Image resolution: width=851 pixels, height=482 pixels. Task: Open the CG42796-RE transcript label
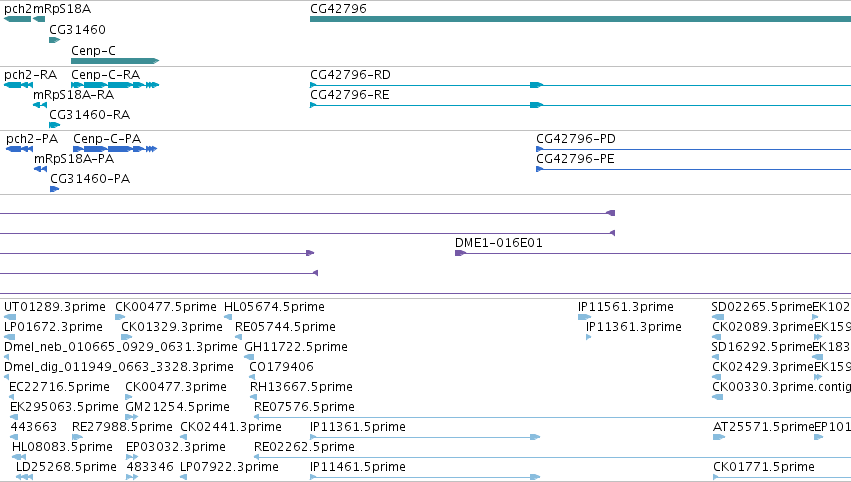pos(350,95)
